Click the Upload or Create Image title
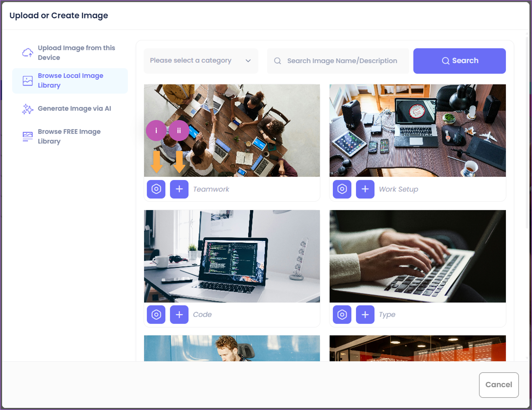 coord(59,15)
